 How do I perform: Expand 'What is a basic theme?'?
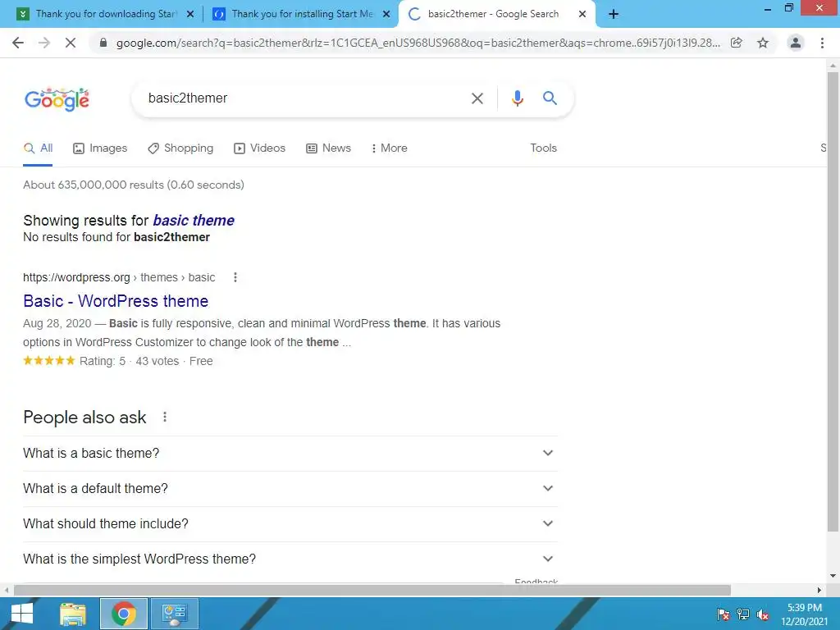[290, 453]
